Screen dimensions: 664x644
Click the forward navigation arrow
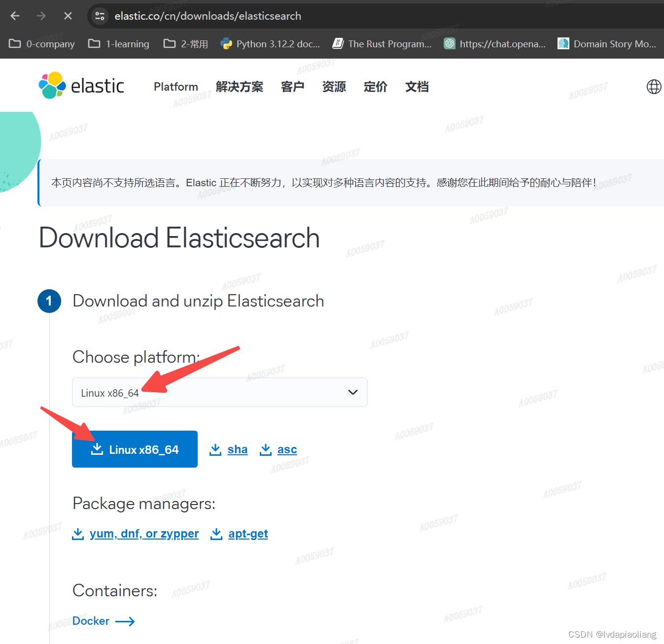click(41, 15)
